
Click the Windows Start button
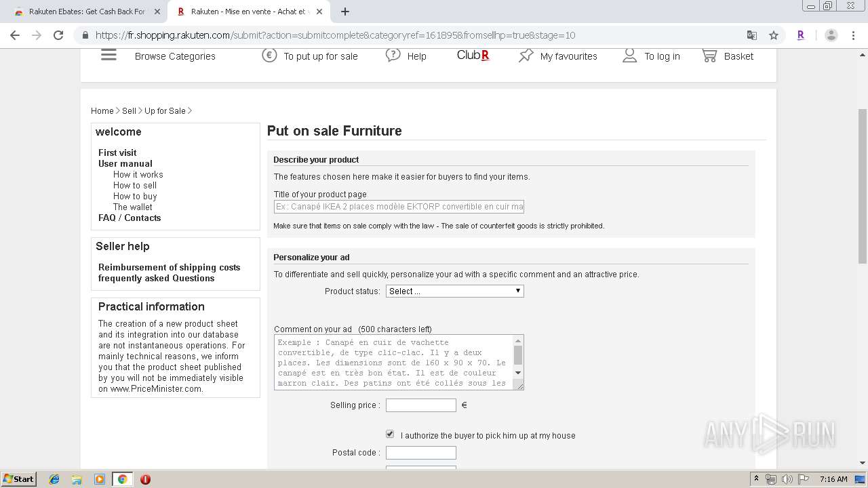(18, 479)
